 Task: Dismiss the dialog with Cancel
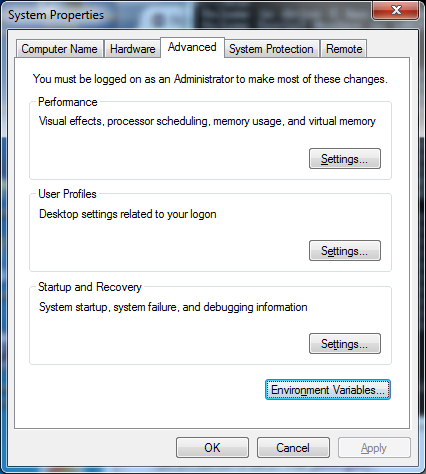(x=293, y=448)
